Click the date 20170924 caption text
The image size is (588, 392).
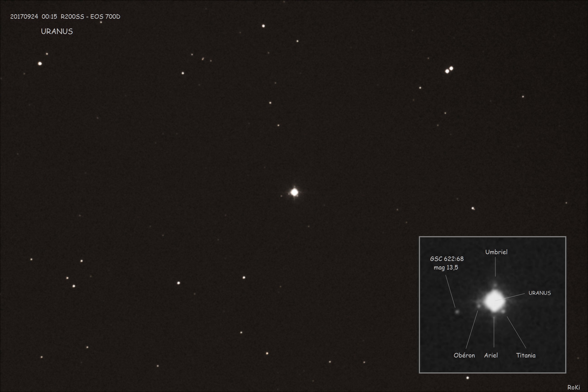tap(24, 16)
